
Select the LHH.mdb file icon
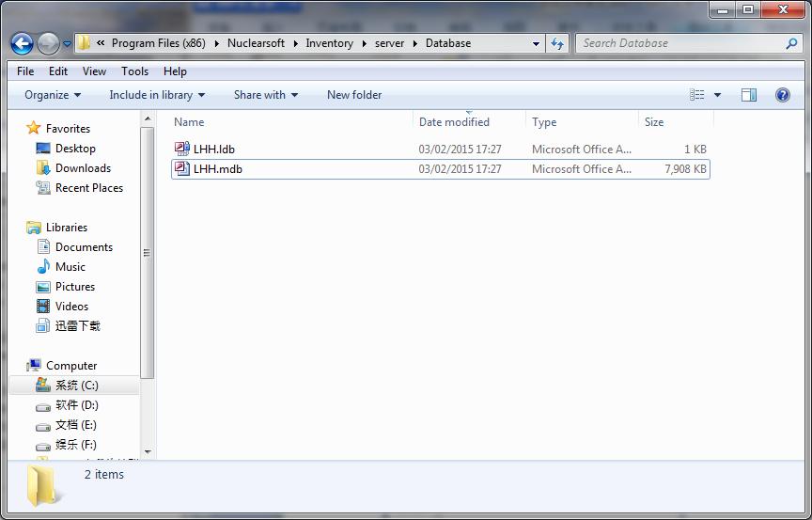[x=181, y=169]
